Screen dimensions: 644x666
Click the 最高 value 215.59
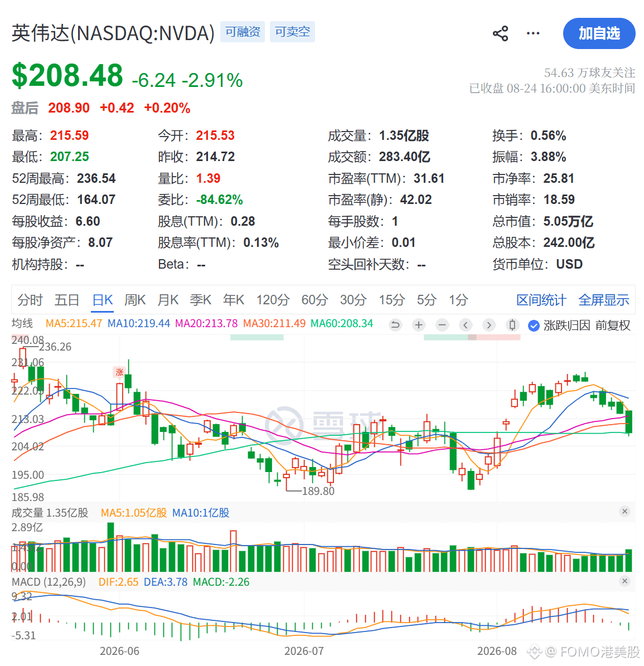[69, 135]
